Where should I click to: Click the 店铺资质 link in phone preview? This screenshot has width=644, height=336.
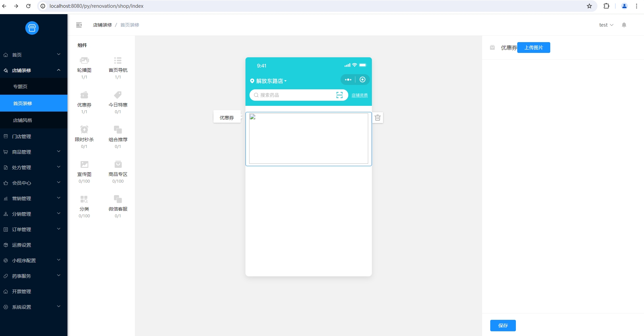pyautogui.click(x=360, y=95)
